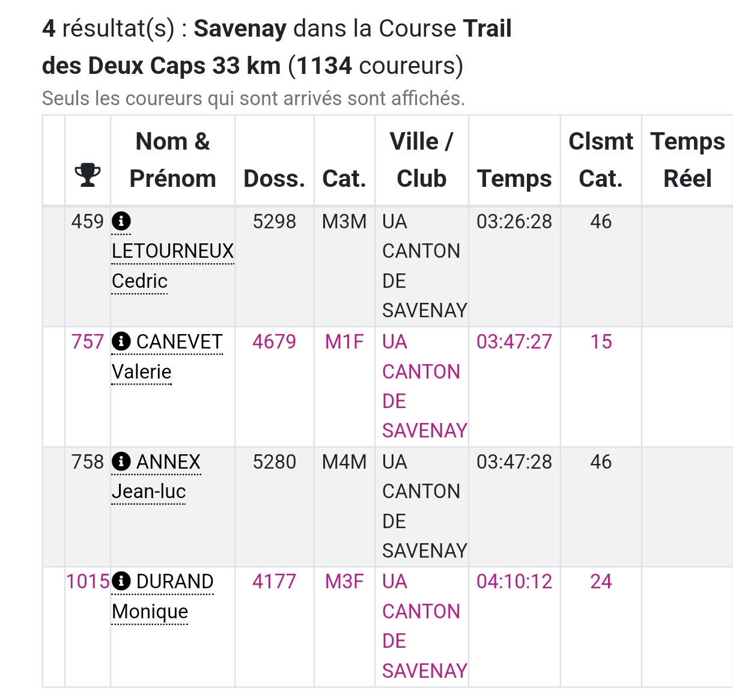733x700 pixels.
Task: Select ANNEX runner name link
Action: click(168, 462)
